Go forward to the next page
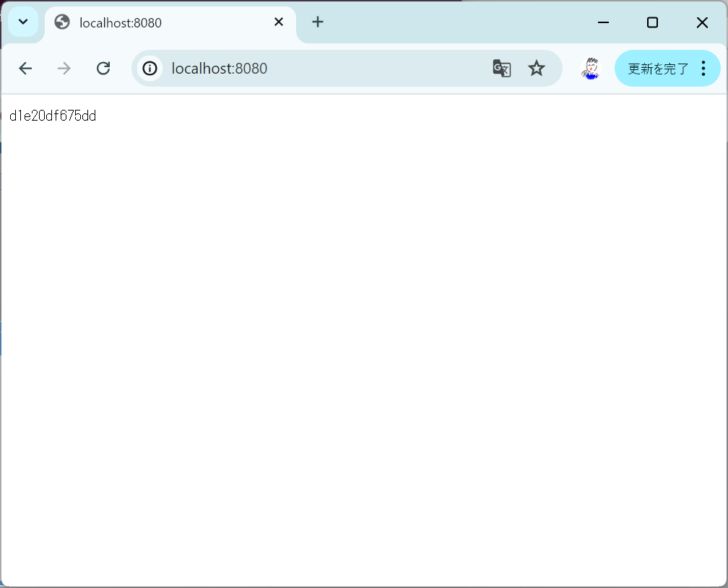 pyautogui.click(x=64, y=69)
